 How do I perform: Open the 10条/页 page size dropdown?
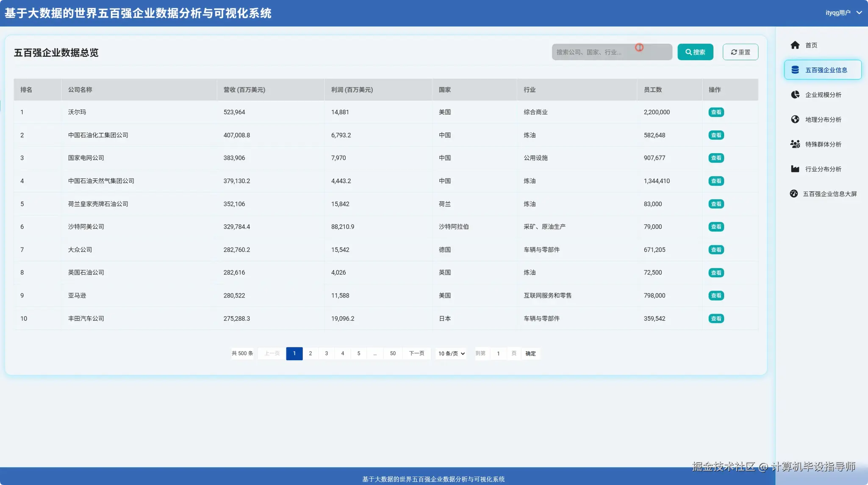(x=450, y=353)
